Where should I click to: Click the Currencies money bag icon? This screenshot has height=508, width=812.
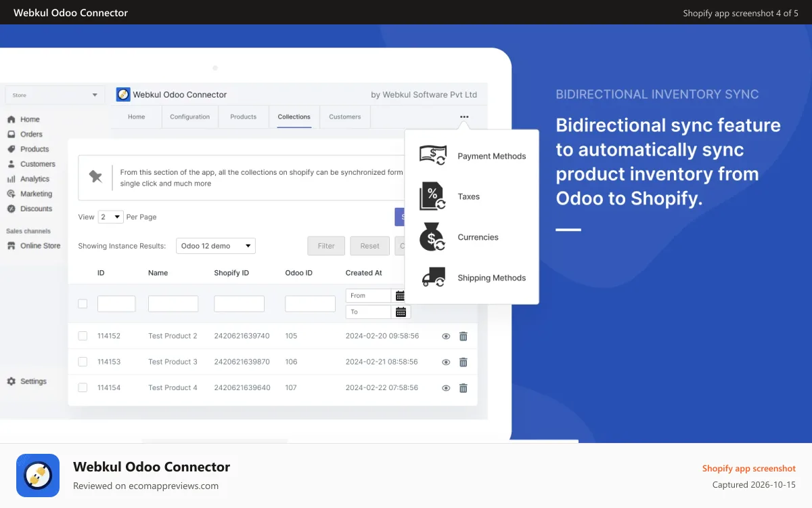[x=432, y=237]
